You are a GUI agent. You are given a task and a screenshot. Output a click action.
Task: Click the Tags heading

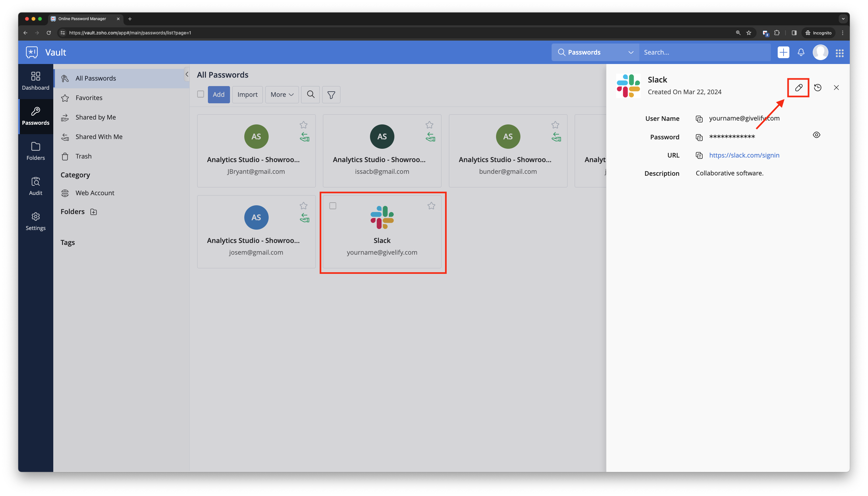pyautogui.click(x=68, y=243)
